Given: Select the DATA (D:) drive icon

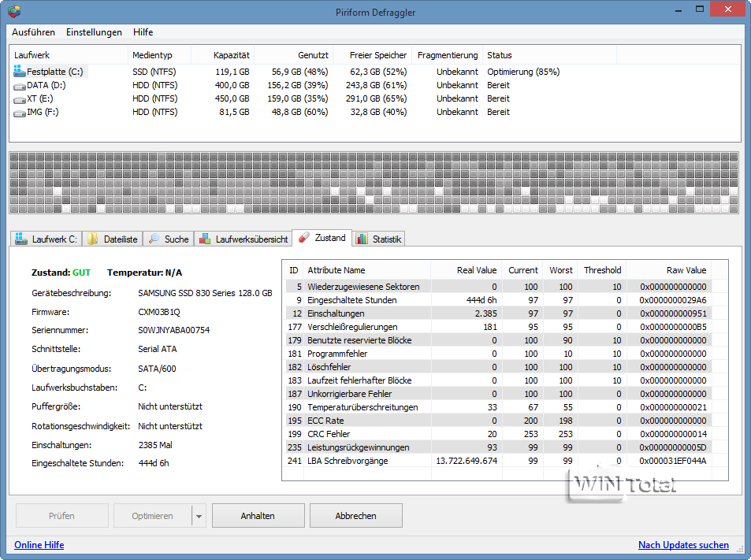Looking at the screenshot, I should pos(20,85).
